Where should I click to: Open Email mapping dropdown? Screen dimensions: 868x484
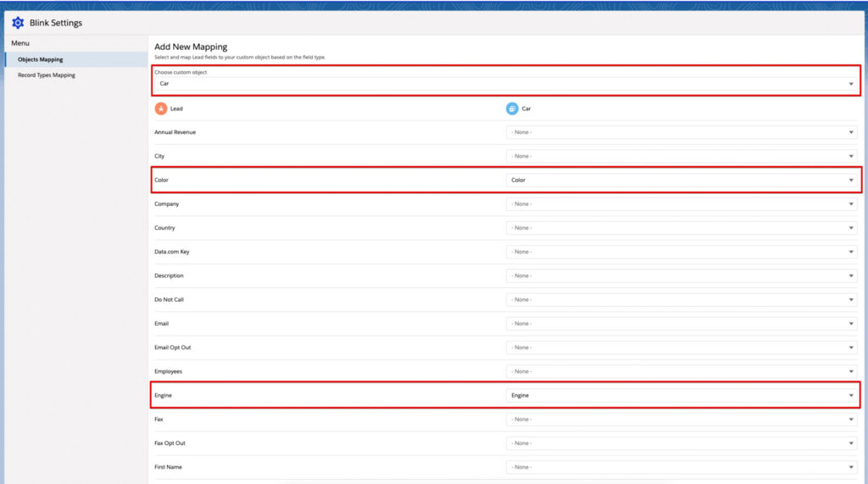point(682,324)
